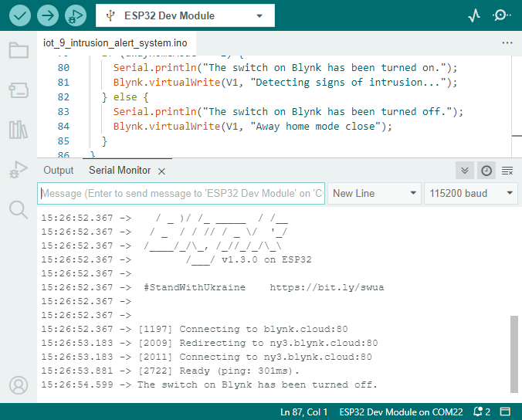Viewport: 522px width, 420px height.
Task: Click the Verify sketch checkmark button
Action: (20, 15)
